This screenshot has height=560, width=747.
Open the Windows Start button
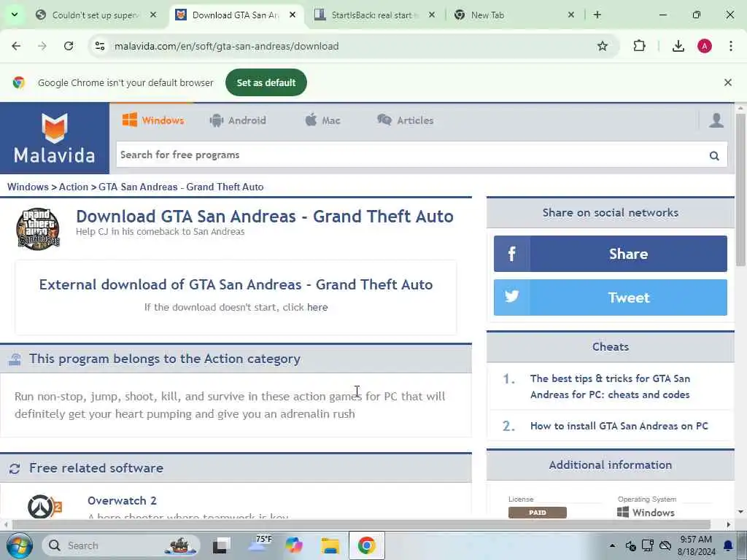19,545
